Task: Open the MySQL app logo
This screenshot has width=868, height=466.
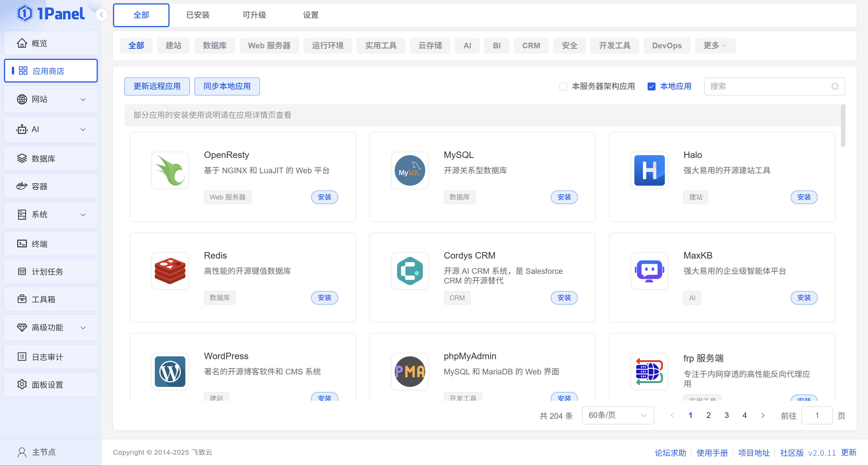Action: tap(409, 170)
